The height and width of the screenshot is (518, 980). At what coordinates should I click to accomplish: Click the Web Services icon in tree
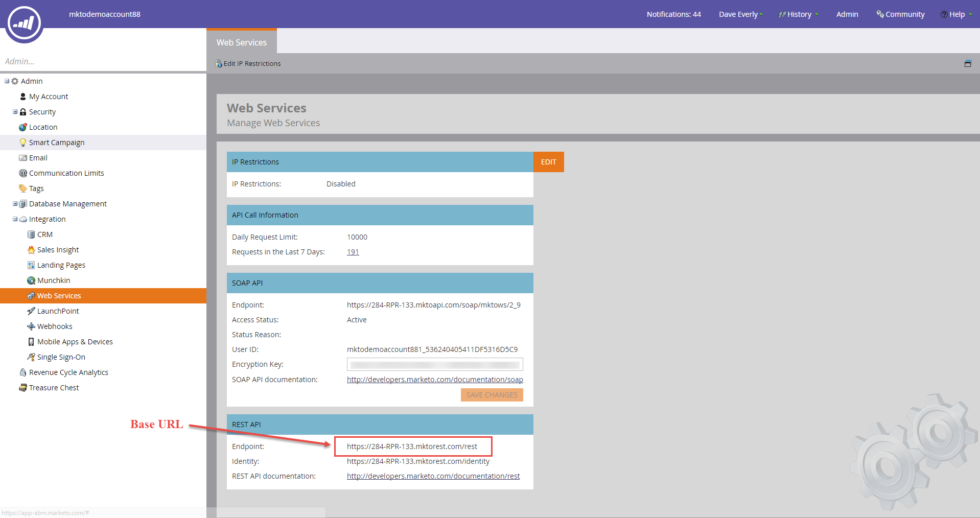click(x=31, y=296)
